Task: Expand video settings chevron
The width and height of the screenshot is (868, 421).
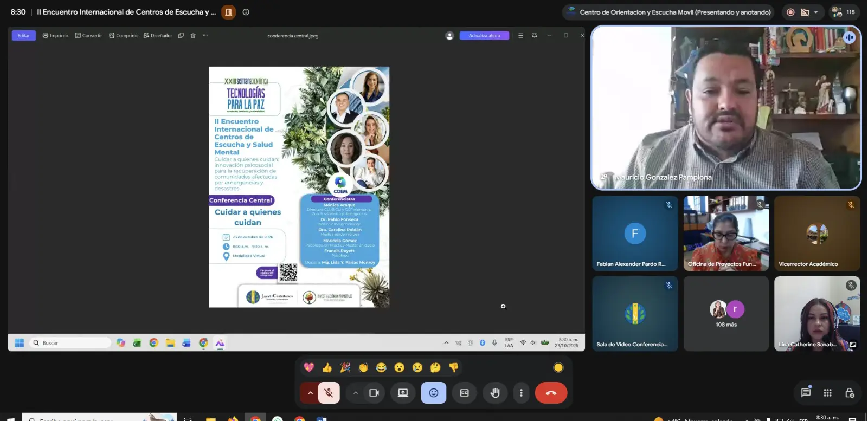Action: (356, 393)
